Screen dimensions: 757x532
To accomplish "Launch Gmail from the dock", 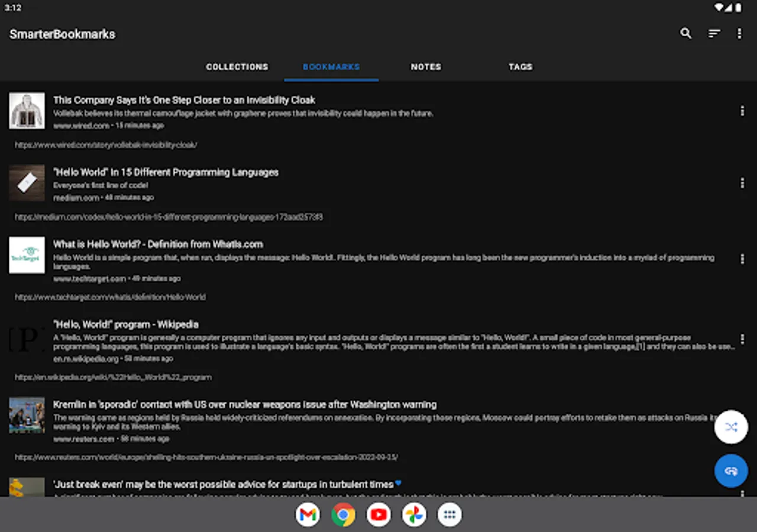I will pyautogui.click(x=308, y=514).
